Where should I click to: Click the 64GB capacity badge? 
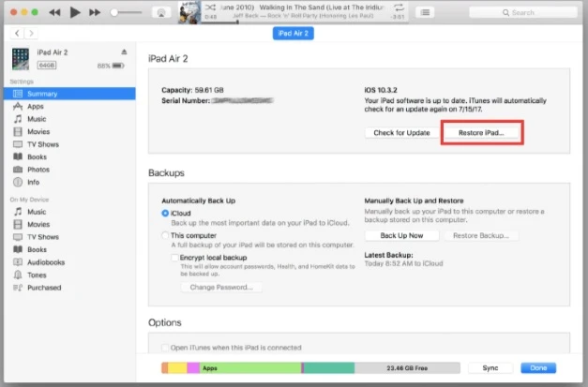click(x=47, y=66)
